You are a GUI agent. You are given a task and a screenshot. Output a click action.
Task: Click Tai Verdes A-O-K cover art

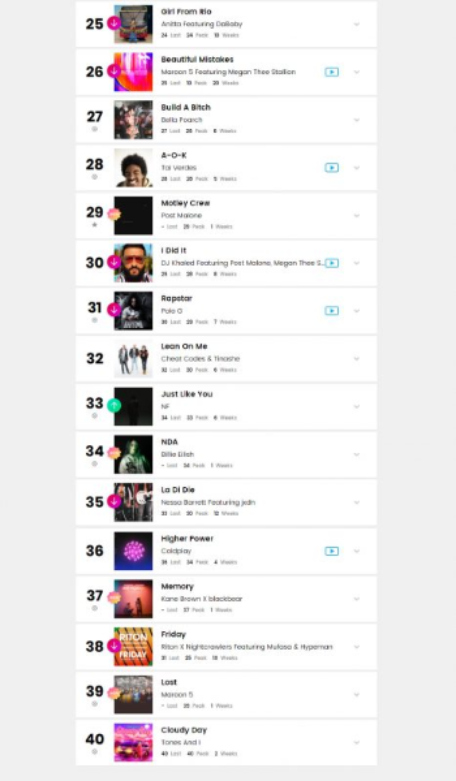pos(133,168)
